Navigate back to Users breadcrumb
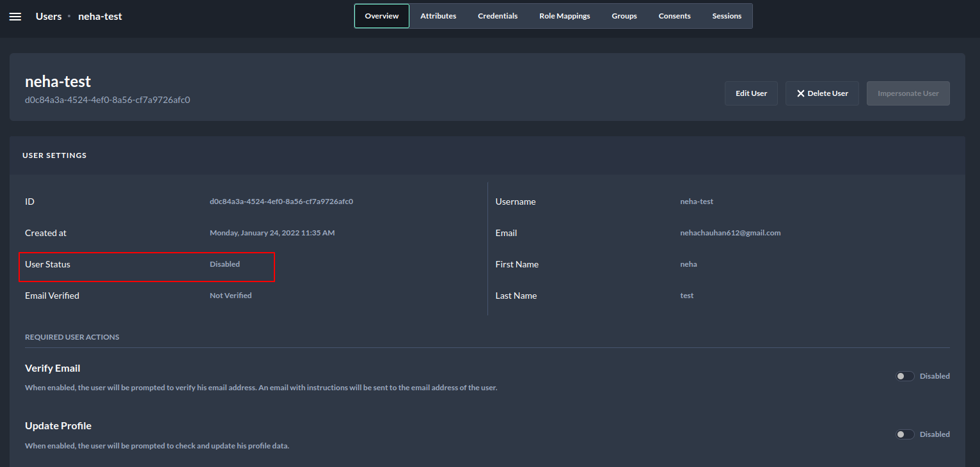Image resolution: width=980 pixels, height=467 pixels. [49, 17]
